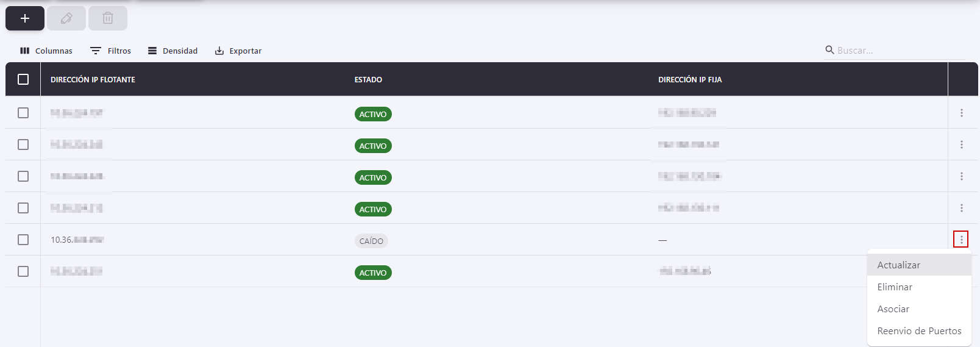The width and height of the screenshot is (980, 347).
Task: Click the search magnifier icon
Action: tap(829, 50)
